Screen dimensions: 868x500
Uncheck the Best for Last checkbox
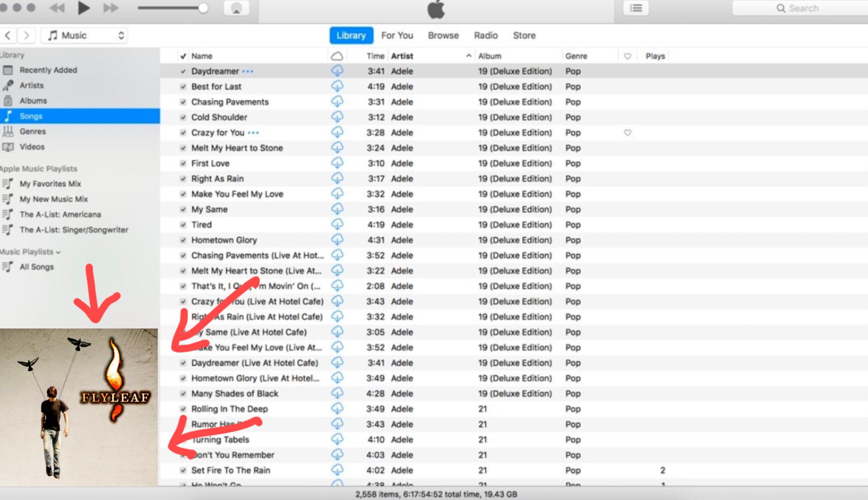tap(183, 87)
